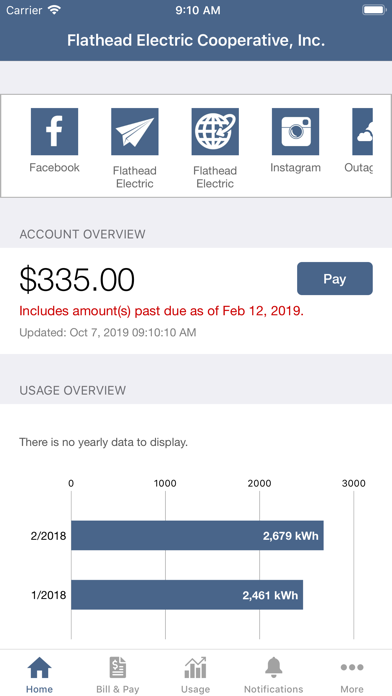392x696 pixels.
Task: Click the Pay button
Action: [x=335, y=278]
